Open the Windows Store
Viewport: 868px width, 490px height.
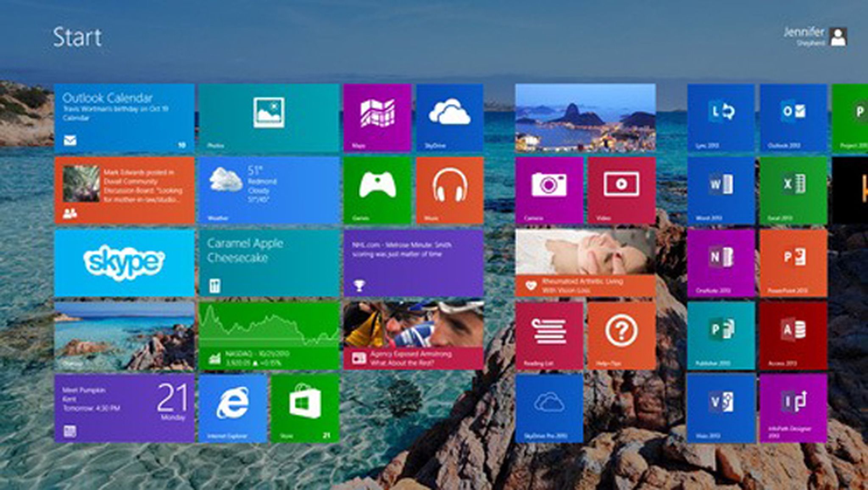tap(305, 407)
